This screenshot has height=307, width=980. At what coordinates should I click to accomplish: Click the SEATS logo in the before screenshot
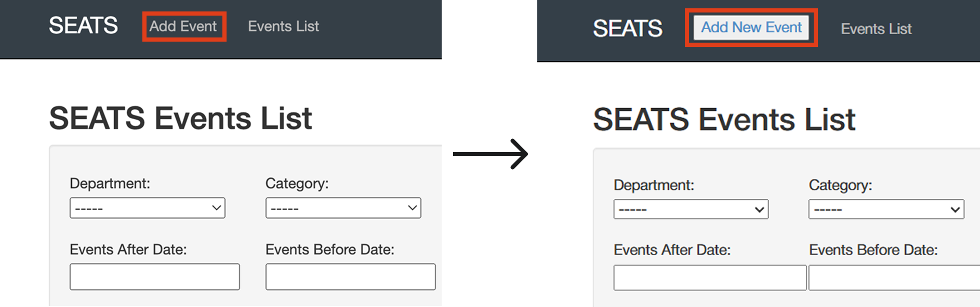click(83, 25)
